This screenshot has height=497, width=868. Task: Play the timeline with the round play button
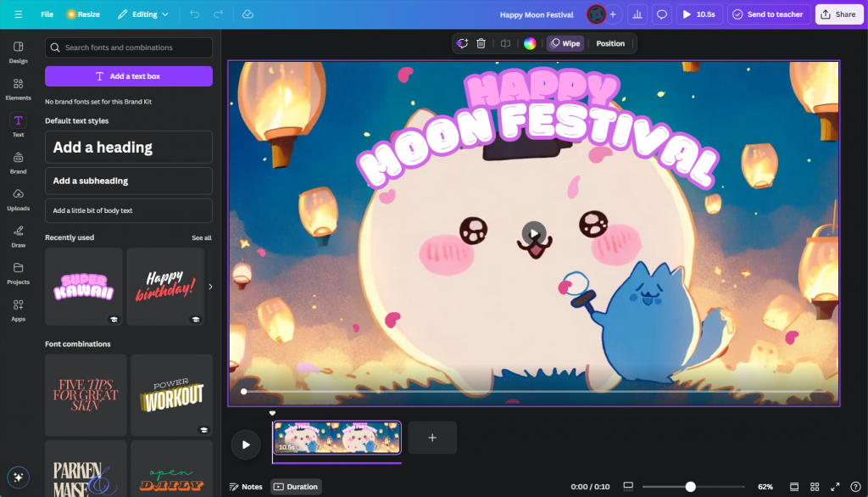tap(246, 444)
